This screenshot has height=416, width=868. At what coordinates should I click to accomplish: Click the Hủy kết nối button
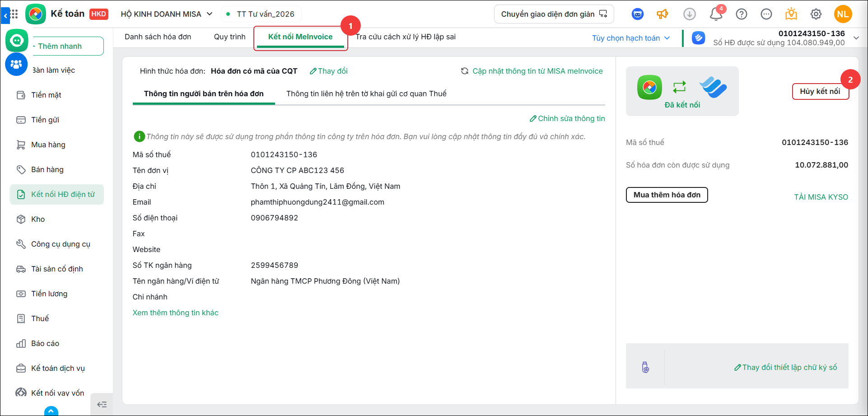pos(820,91)
